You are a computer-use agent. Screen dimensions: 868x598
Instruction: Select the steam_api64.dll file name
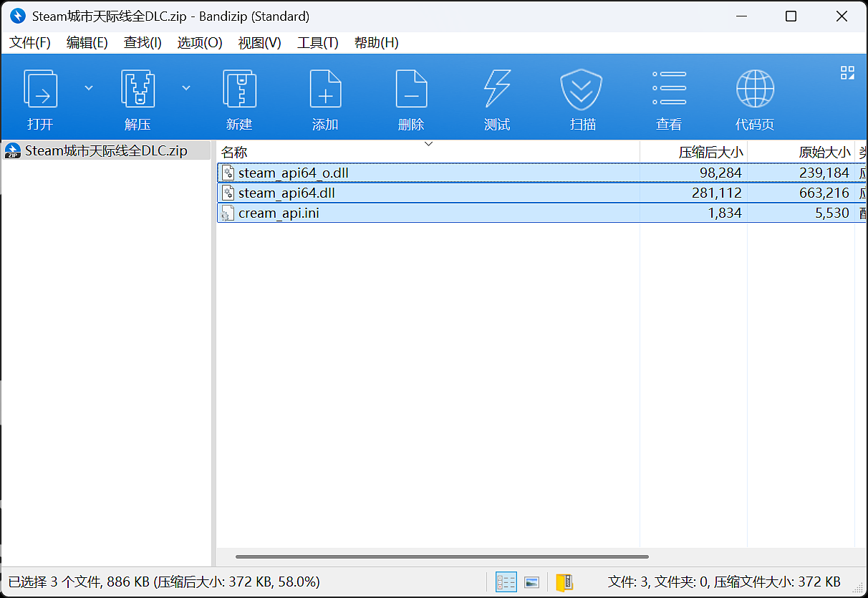pos(286,193)
